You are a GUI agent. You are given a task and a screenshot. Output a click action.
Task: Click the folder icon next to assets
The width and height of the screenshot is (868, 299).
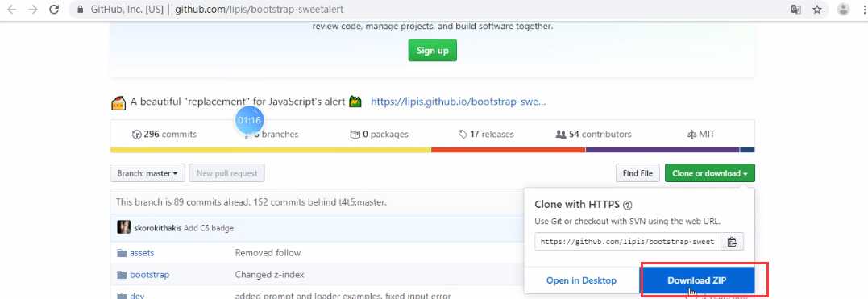click(x=122, y=253)
